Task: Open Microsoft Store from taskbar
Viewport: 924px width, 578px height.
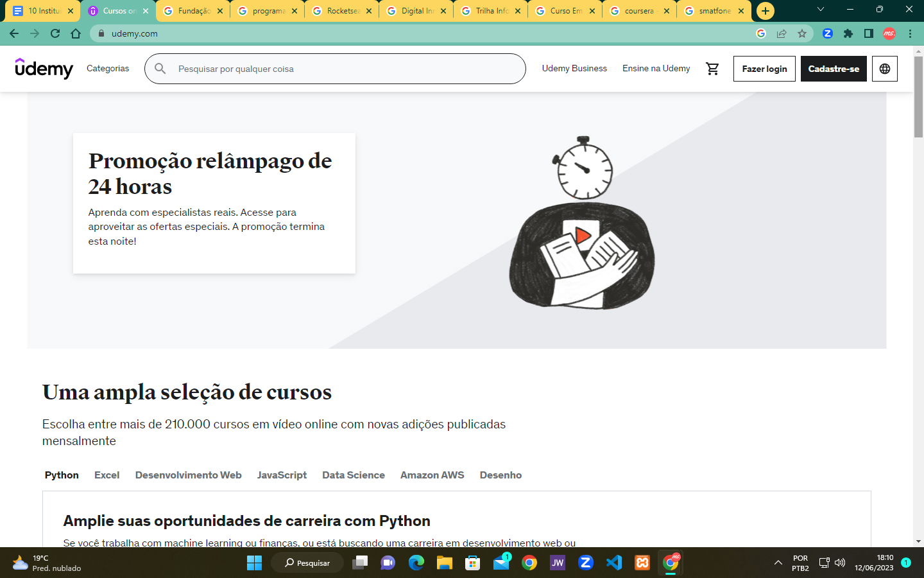Action: pos(473,563)
